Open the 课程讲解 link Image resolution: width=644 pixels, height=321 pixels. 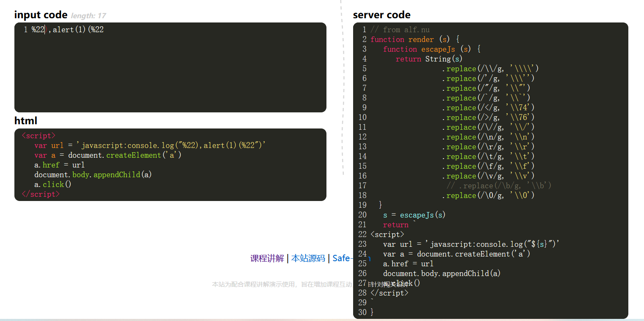click(267, 258)
